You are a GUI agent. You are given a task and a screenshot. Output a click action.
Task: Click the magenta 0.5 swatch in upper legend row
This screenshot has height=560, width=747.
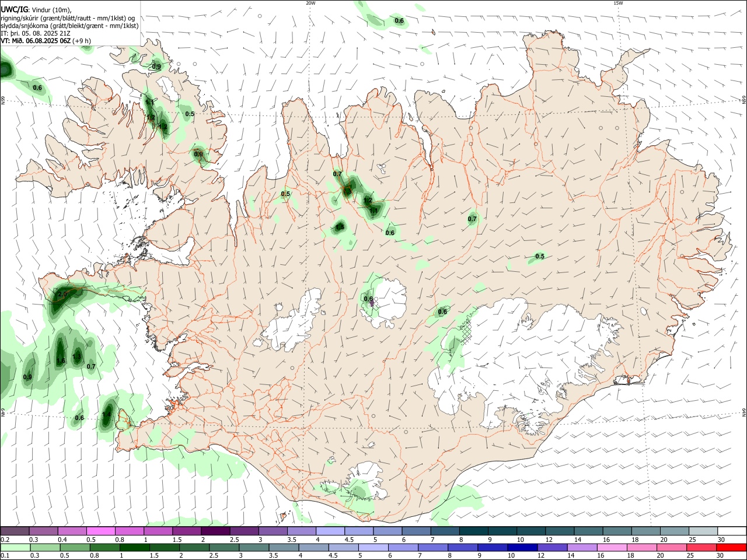(100, 531)
